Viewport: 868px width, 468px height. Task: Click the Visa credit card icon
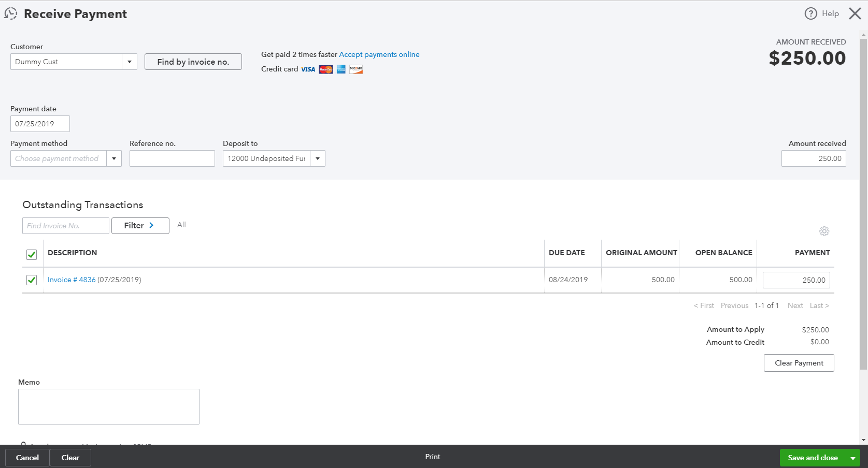coord(308,69)
